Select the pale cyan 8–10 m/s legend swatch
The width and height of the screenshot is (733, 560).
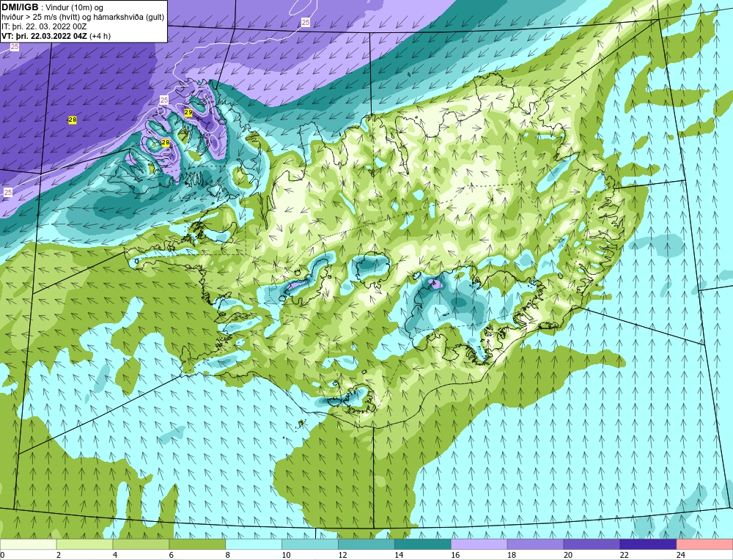tap(254, 544)
